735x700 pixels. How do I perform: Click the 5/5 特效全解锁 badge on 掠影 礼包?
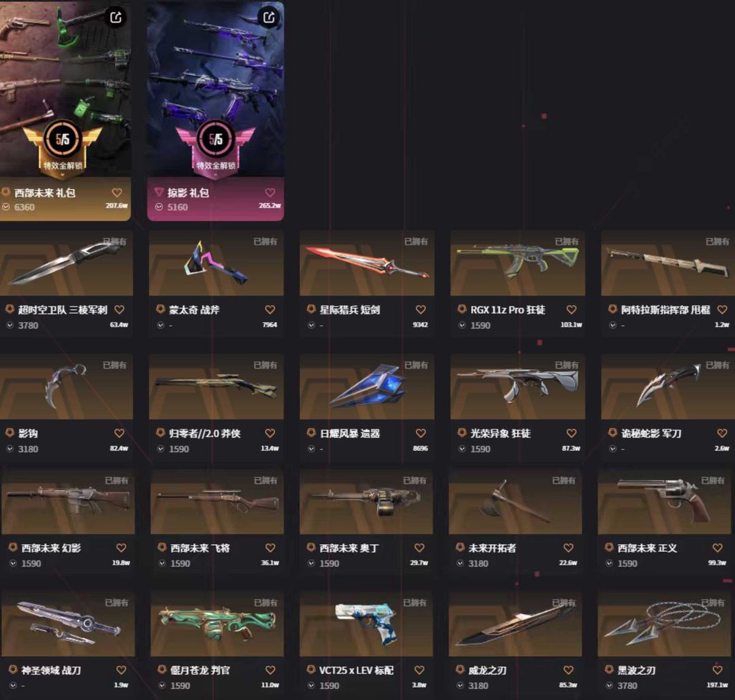[x=216, y=146]
